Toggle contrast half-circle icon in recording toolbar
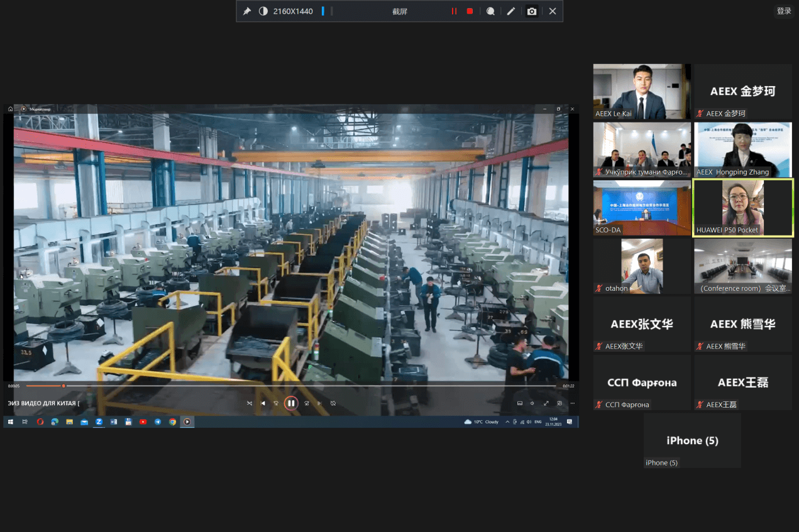This screenshot has width=799, height=532. 263,11
